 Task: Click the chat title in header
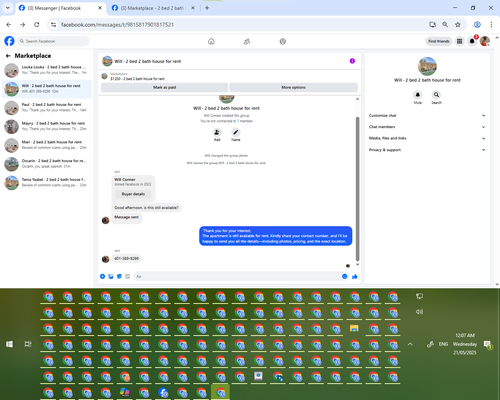[x=147, y=61]
